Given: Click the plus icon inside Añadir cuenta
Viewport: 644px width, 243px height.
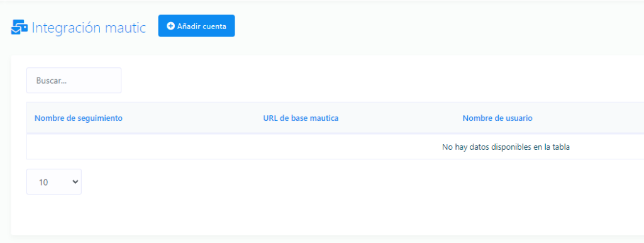Looking at the screenshot, I should pos(170,26).
